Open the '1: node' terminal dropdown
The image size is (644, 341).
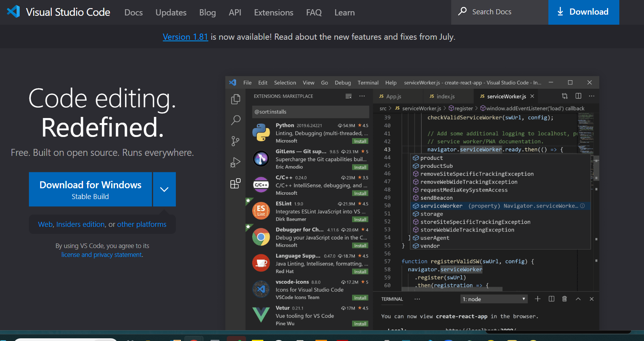494,299
